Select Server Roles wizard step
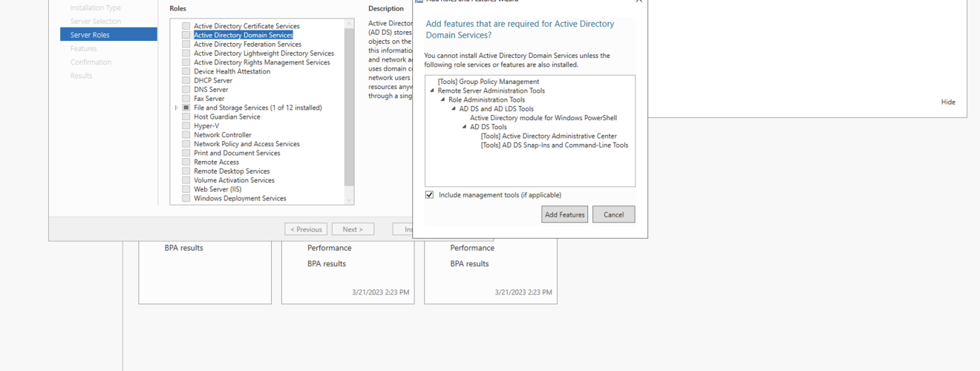 coord(108,35)
